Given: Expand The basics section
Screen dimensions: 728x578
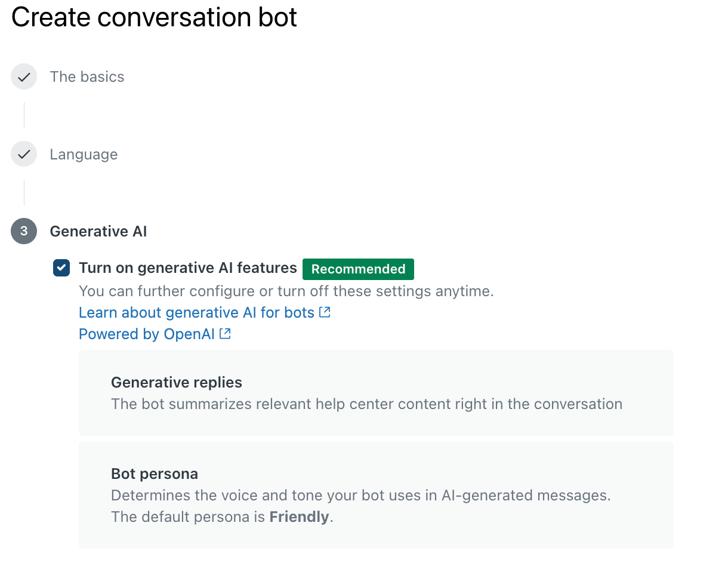Looking at the screenshot, I should point(87,76).
